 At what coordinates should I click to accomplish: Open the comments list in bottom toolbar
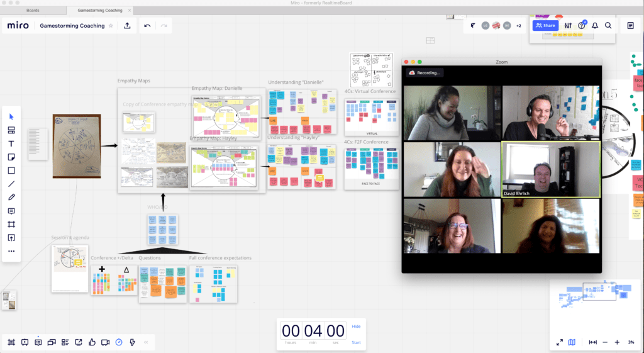(x=38, y=342)
